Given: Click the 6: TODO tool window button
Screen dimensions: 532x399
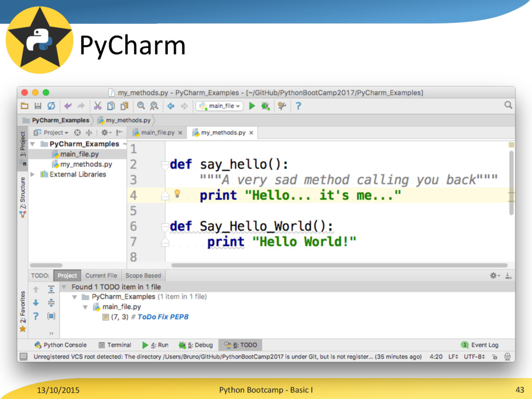Looking at the screenshot, I should (x=241, y=345).
